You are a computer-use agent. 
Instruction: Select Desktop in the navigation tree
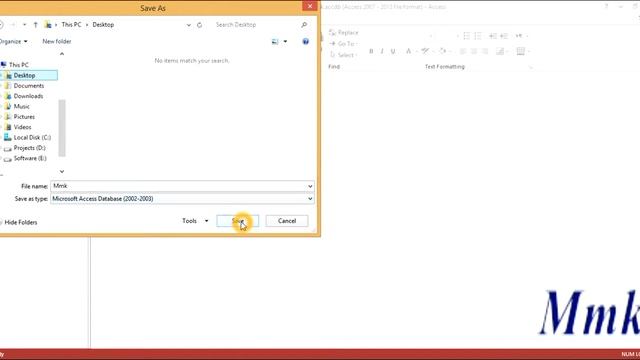24,76
